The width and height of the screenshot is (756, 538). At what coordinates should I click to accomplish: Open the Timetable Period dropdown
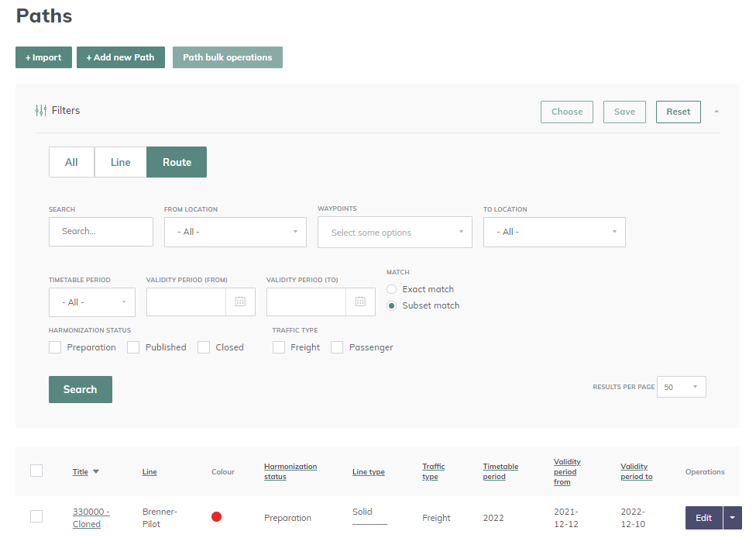[91, 302]
